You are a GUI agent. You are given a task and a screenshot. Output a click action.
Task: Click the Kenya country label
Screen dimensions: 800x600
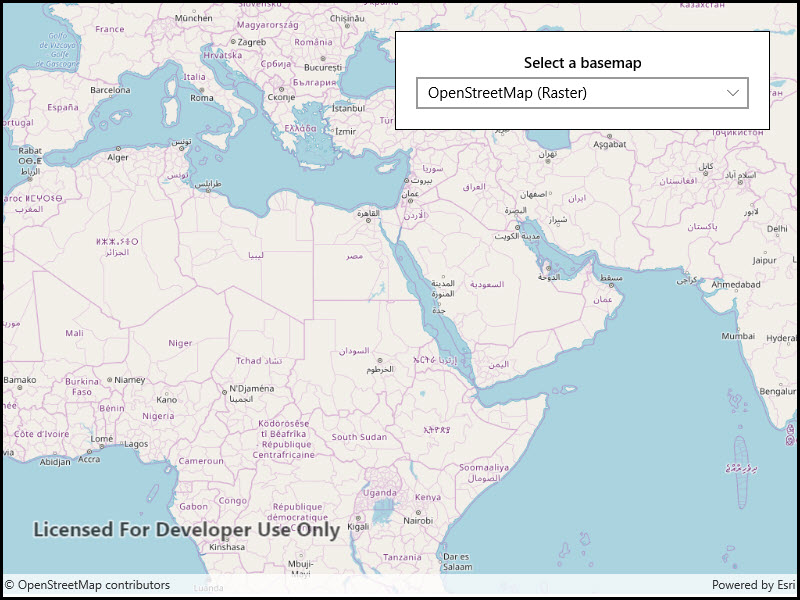point(428,497)
